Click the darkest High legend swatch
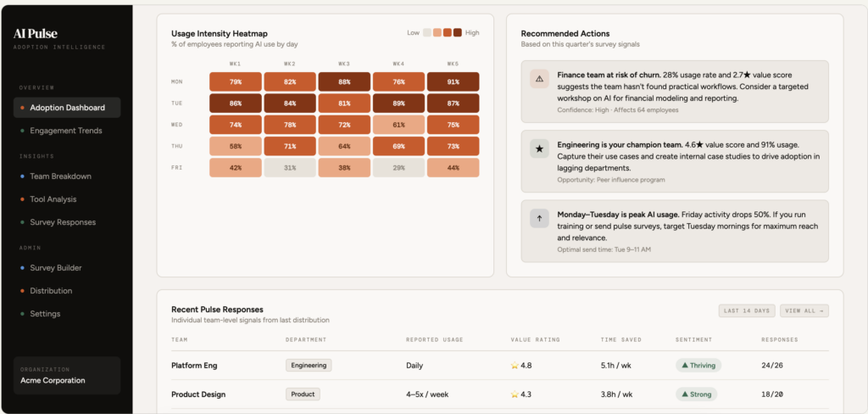This screenshot has height=414, width=868. 458,33
